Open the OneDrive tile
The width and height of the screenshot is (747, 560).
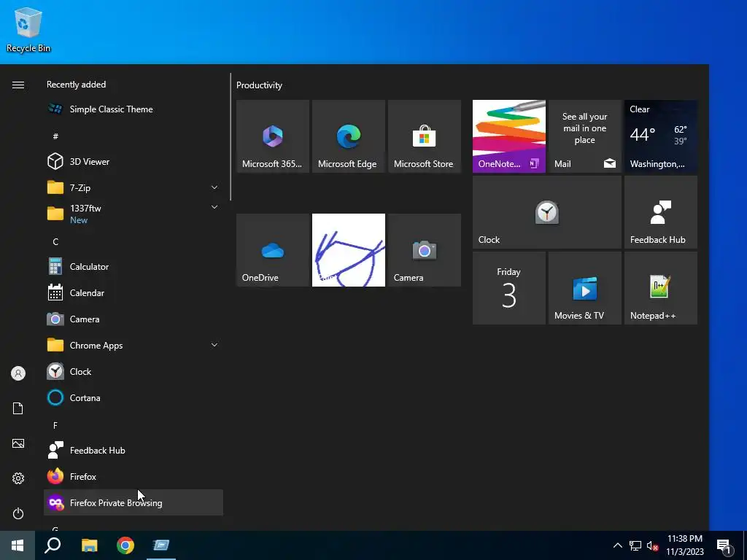[273, 250]
